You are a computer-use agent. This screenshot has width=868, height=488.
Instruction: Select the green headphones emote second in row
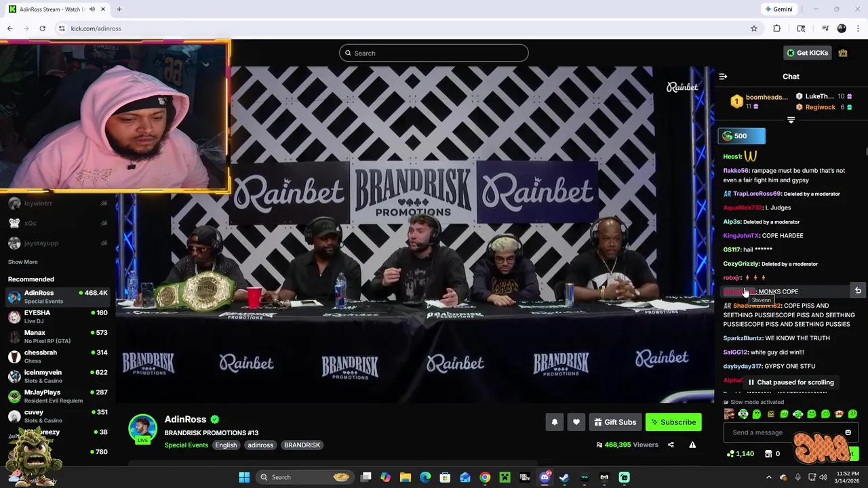(x=743, y=414)
